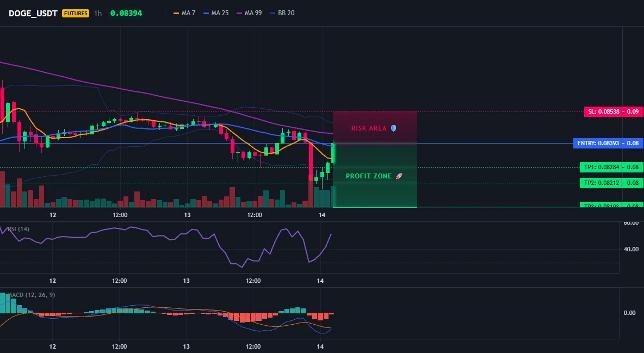Screen dimensions: 644x353
Task: Click the MACD (12, 26, 9) indicator label
Action: click(32, 295)
